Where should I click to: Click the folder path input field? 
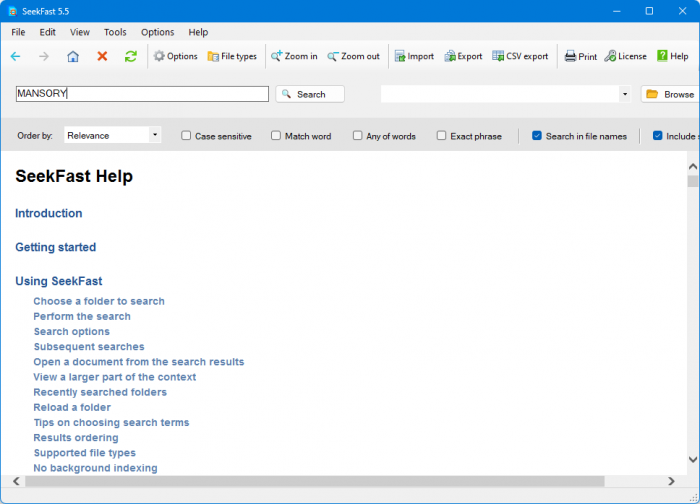(x=500, y=94)
